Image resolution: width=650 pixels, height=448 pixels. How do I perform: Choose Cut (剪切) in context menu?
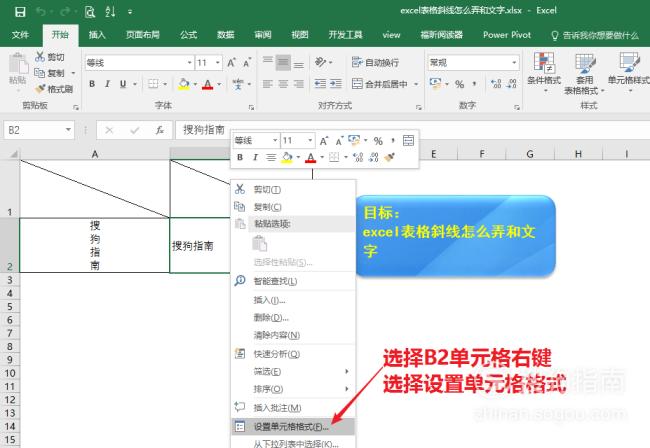[x=293, y=189]
